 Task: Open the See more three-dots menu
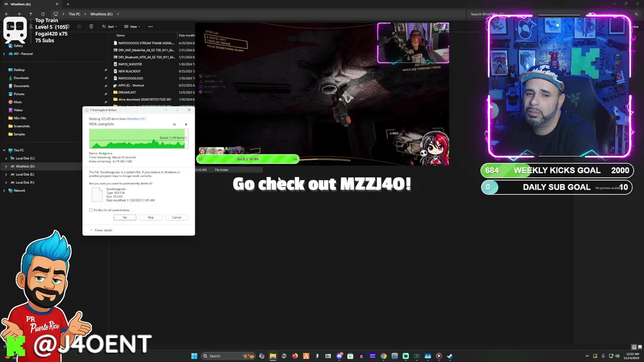click(150, 27)
